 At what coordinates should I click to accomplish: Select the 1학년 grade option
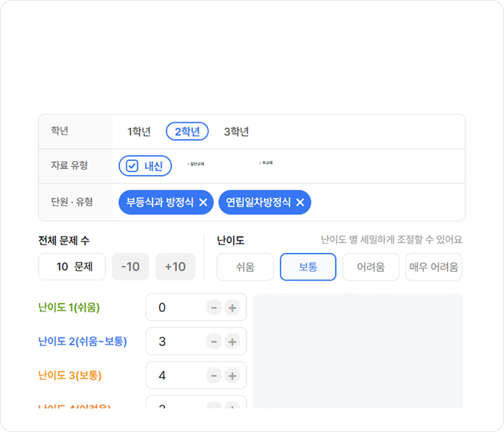[139, 131]
